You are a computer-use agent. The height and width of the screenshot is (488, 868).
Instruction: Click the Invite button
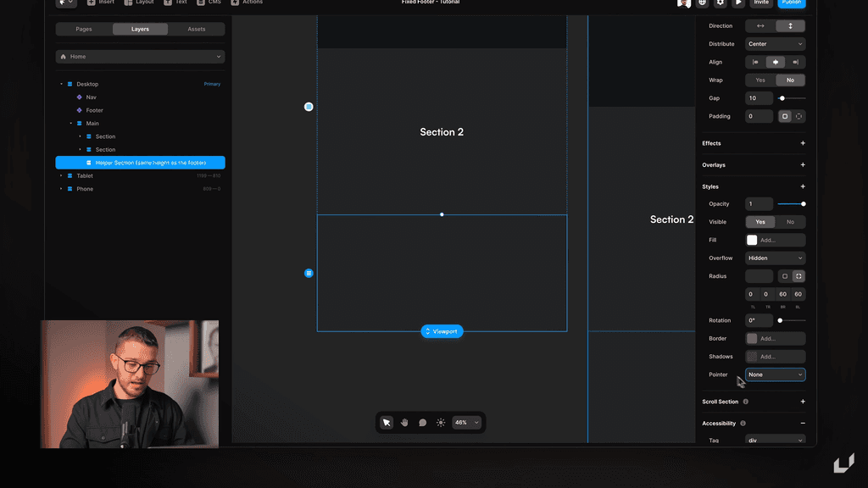coord(760,3)
